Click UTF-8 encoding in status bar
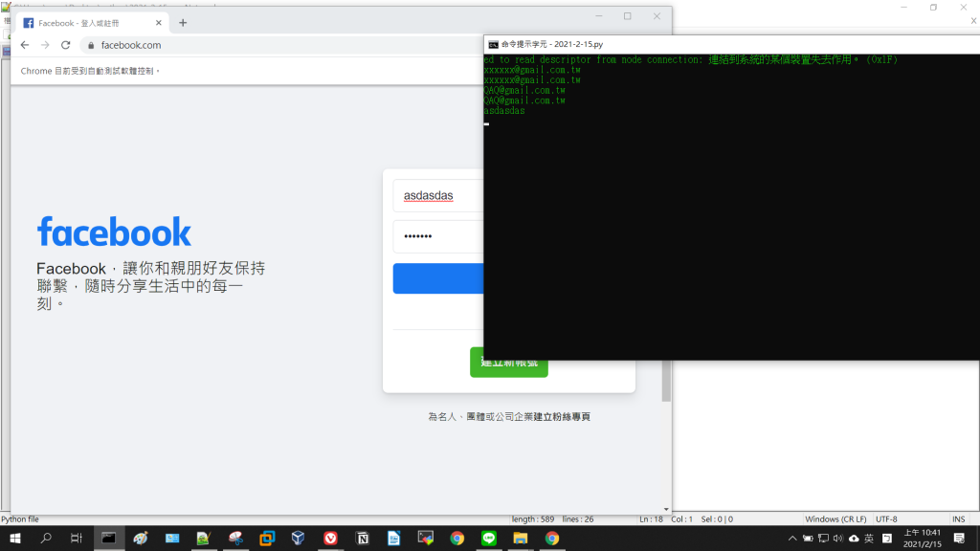 click(x=886, y=519)
